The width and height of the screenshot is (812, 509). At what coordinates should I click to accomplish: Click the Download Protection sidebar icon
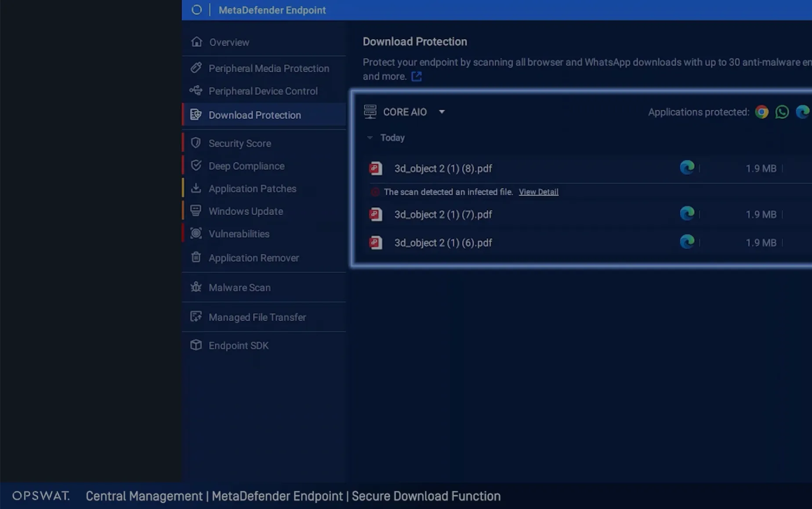[196, 115]
